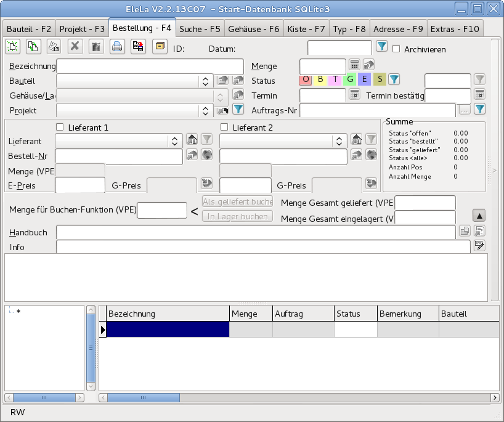Save the order with the floppy disk icon

(54, 46)
